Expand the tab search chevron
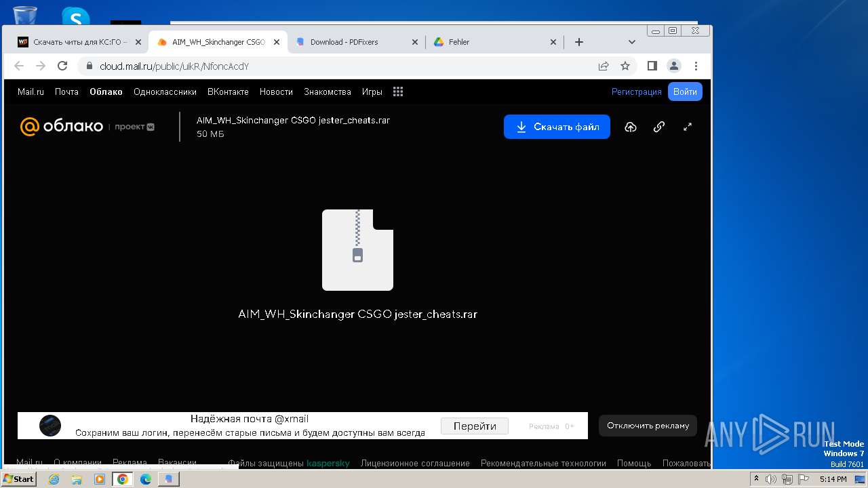 (632, 42)
